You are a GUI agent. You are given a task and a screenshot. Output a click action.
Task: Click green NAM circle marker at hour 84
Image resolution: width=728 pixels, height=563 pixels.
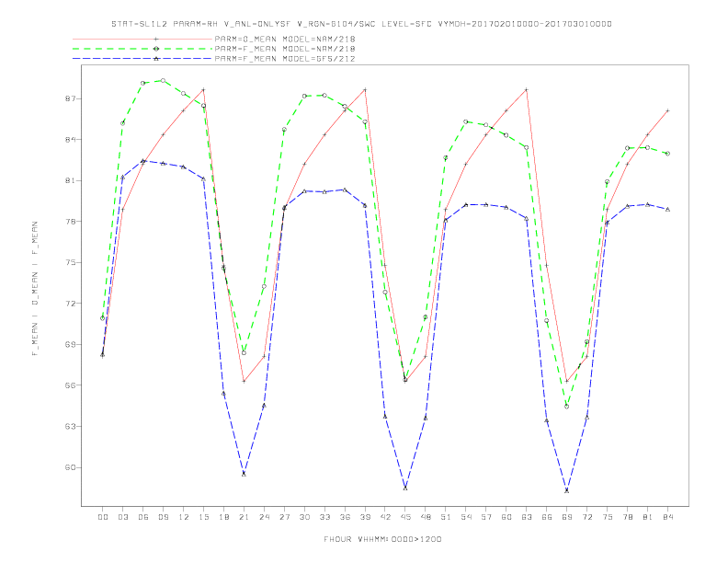[667, 154]
